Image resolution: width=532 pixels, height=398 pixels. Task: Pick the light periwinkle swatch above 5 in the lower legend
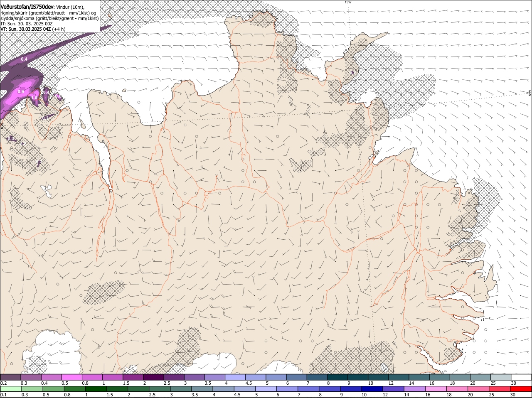266,389
